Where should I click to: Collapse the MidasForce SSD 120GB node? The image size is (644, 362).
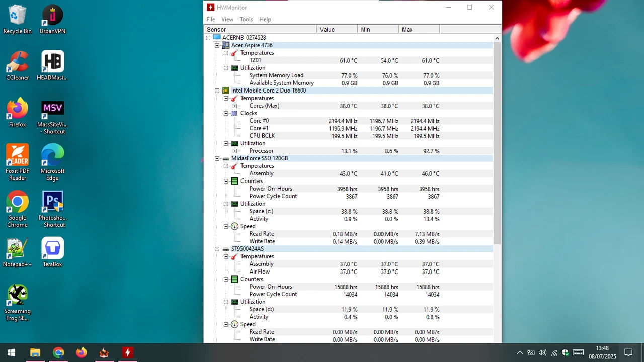click(x=217, y=158)
